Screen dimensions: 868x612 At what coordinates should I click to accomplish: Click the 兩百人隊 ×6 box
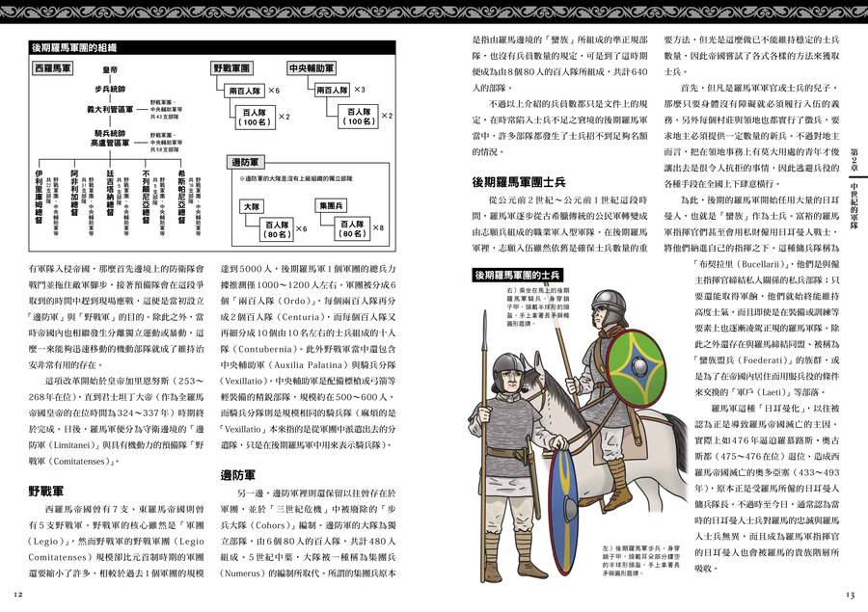[245, 91]
